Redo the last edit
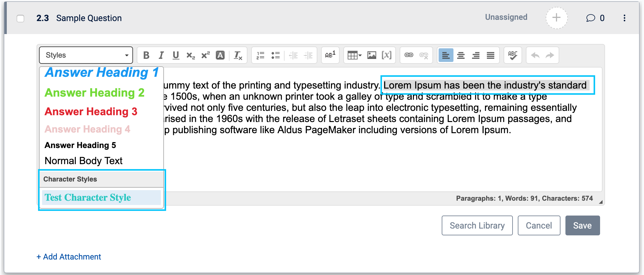The image size is (644, 275). (550, 55)
